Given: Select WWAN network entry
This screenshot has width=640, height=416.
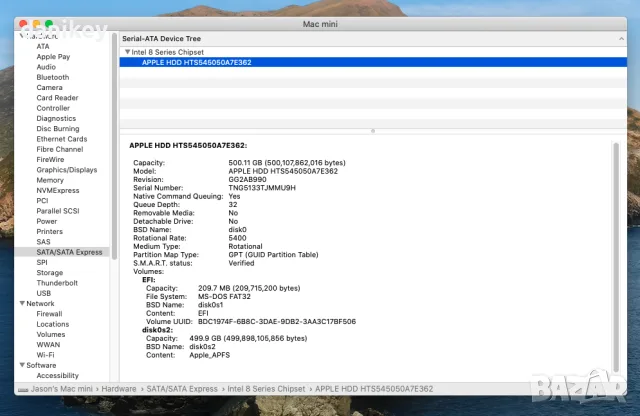Looking at the screenshot, I should pyautogui.click(x=48, y=345).
